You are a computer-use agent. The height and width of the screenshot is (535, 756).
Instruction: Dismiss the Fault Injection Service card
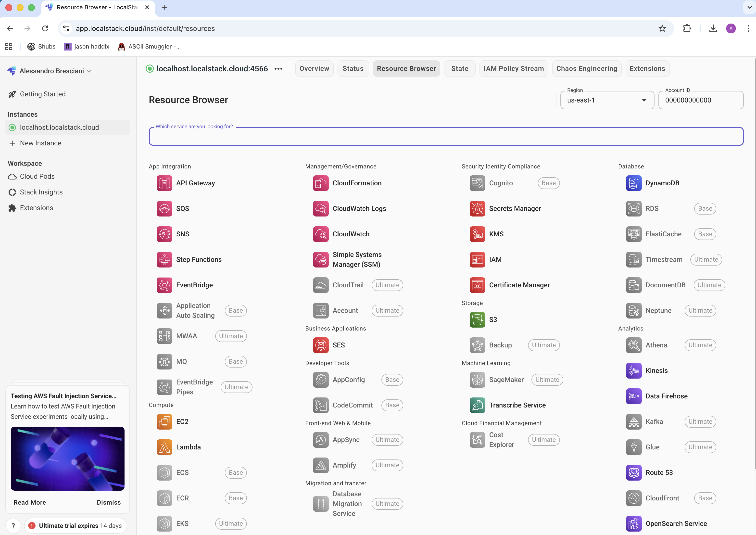point(109,502)
